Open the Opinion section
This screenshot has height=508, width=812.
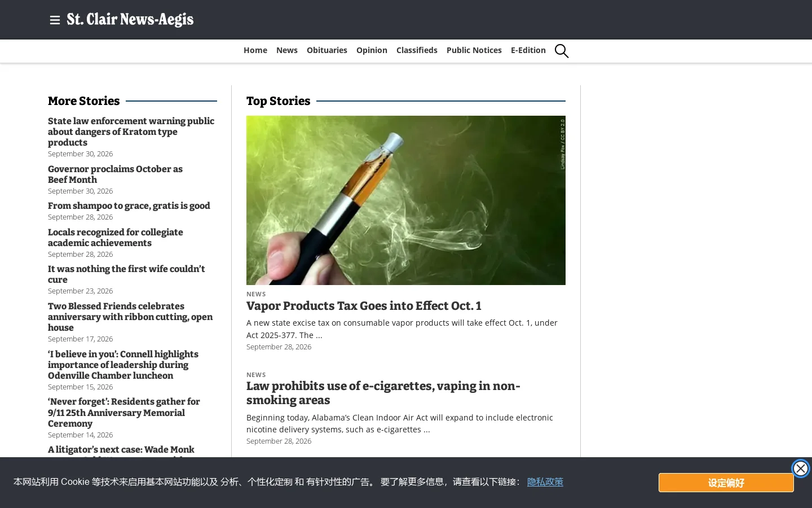point(372,50)
